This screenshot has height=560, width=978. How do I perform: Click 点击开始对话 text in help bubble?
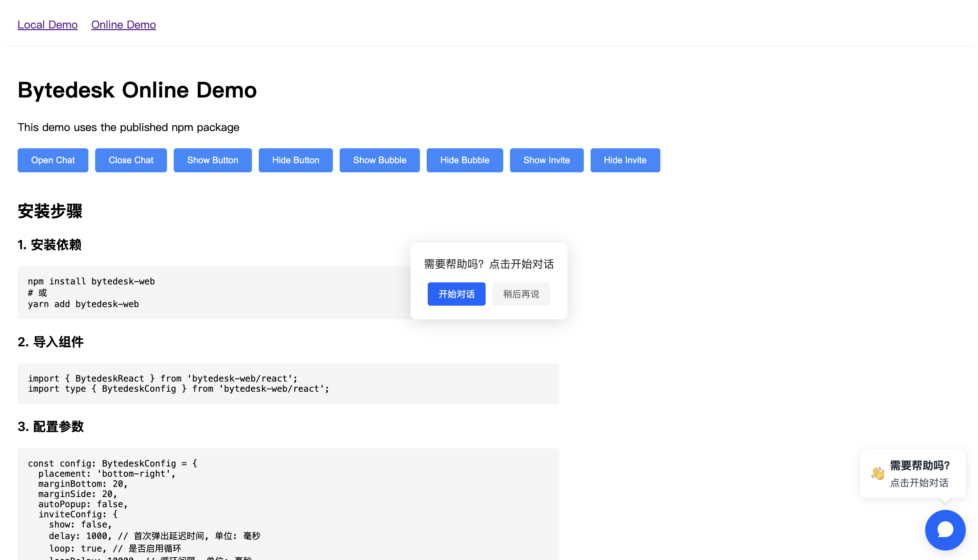coord(919,483)
